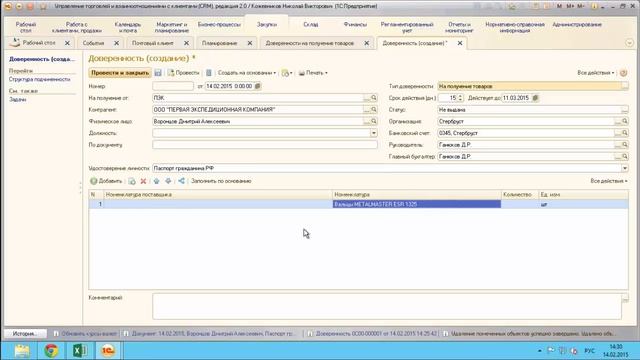Click Добавить to add a row
Screen dimensions: 640x360
[106, 181]
